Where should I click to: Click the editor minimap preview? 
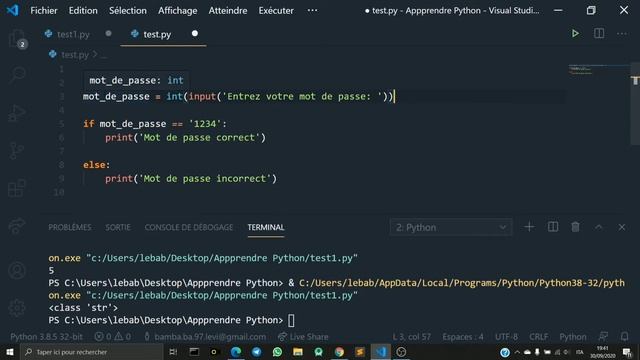point(599,70)
